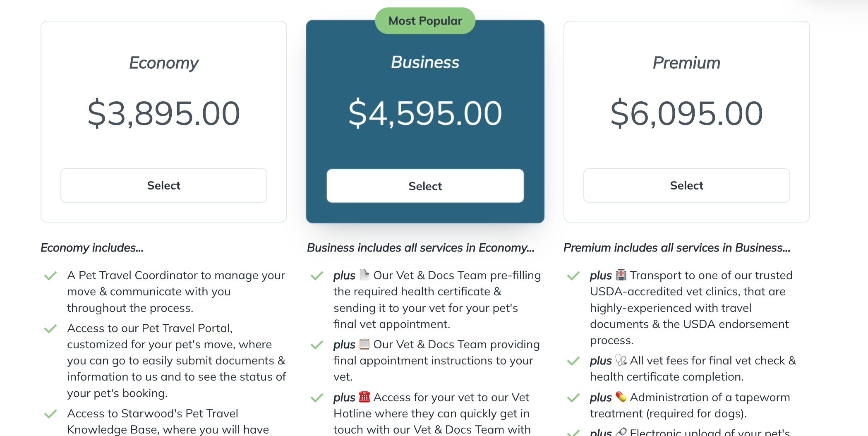Screen dimensions: 868x436
Task: Click the Business plan title
Action: coord(425,62)
